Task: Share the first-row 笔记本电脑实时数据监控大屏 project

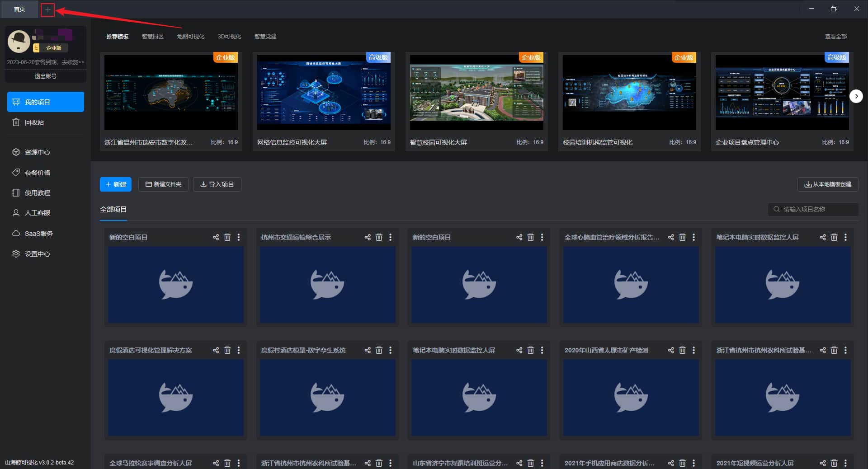Action: (823, 237)
